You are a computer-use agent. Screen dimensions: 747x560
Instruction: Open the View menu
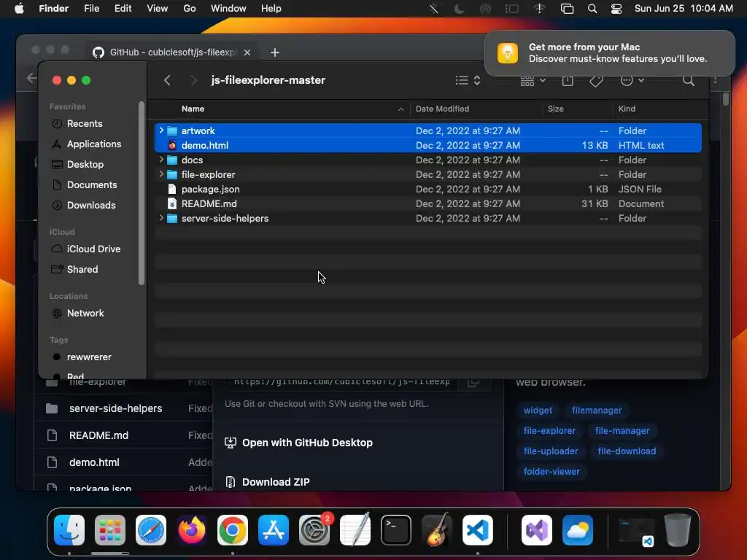point(158,9)
